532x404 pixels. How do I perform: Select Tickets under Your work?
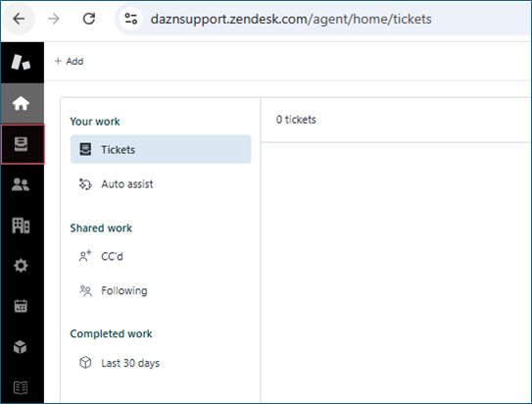coord(161,149)
